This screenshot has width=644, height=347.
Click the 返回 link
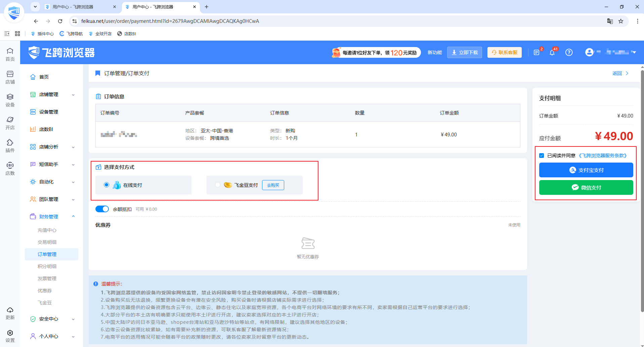[620, 73]
